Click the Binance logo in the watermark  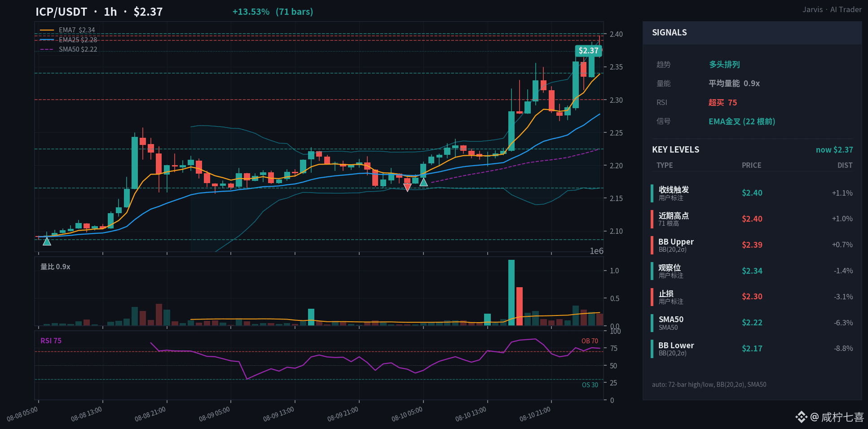pyautogui.click(x=802, y=417)
